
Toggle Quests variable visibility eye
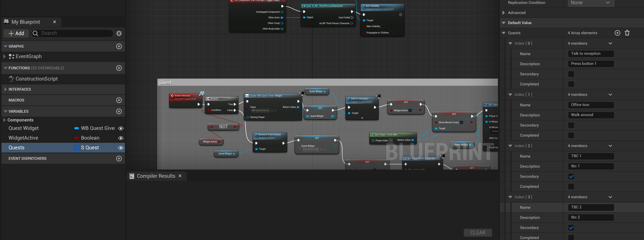point(121,148)
